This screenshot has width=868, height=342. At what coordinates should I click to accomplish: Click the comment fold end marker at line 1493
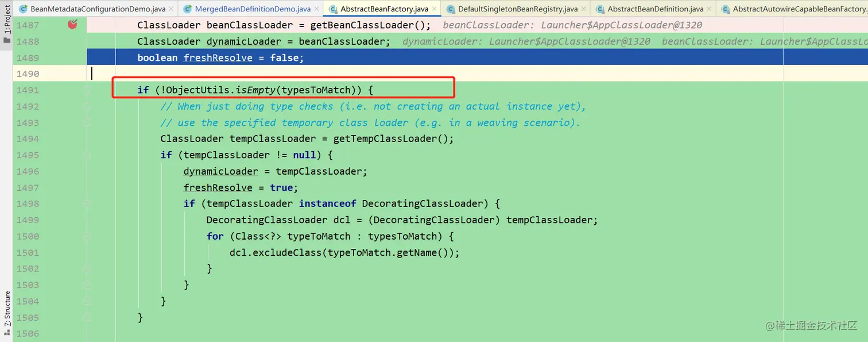point(87,122)
